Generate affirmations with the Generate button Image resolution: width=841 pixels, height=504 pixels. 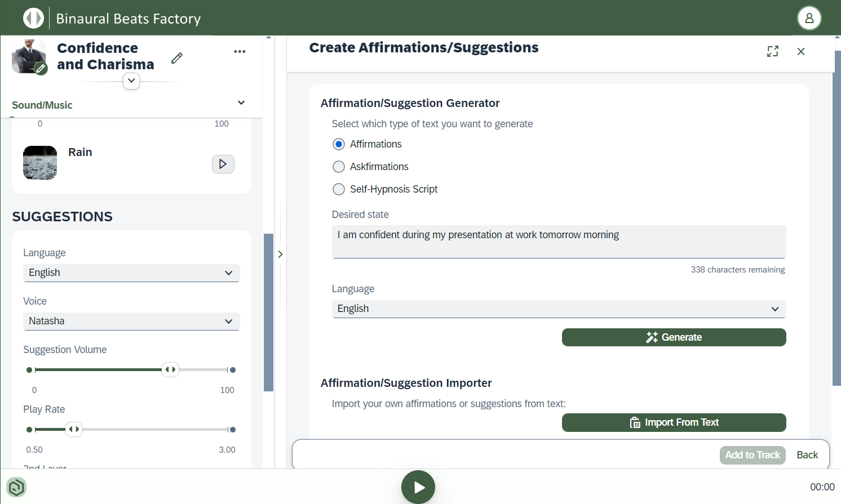tap(674, 337)
